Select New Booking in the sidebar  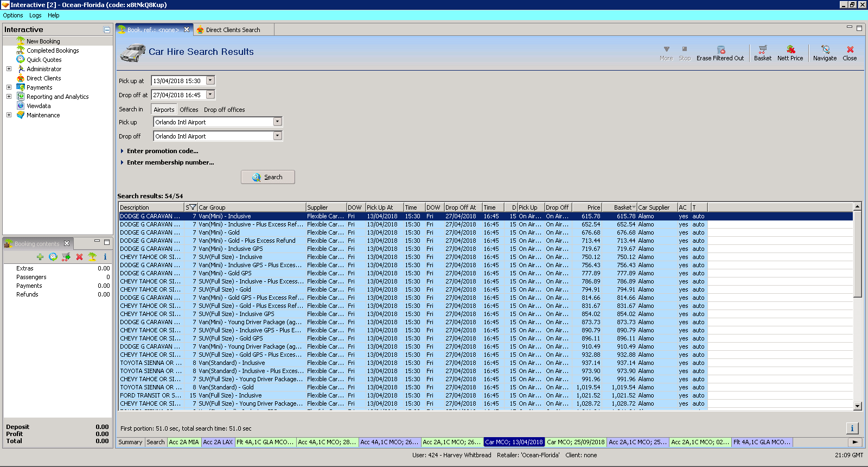pos(43,41)
